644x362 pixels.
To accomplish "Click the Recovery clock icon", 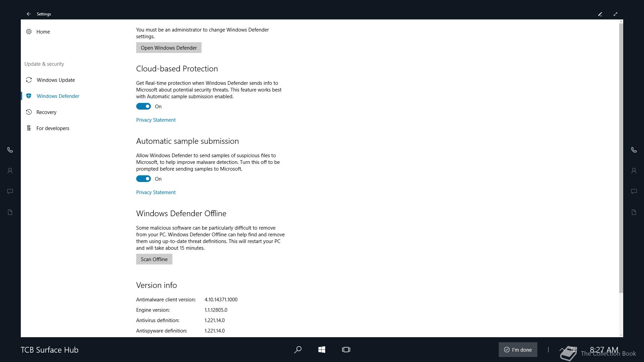I will tap(29, 112).
